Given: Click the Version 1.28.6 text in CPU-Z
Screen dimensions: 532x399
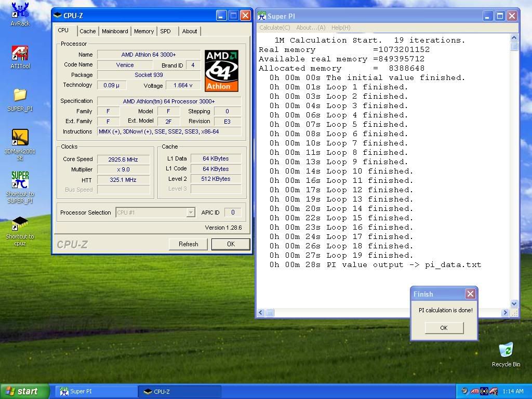Looking at the screenshot, I should point(223,228).
